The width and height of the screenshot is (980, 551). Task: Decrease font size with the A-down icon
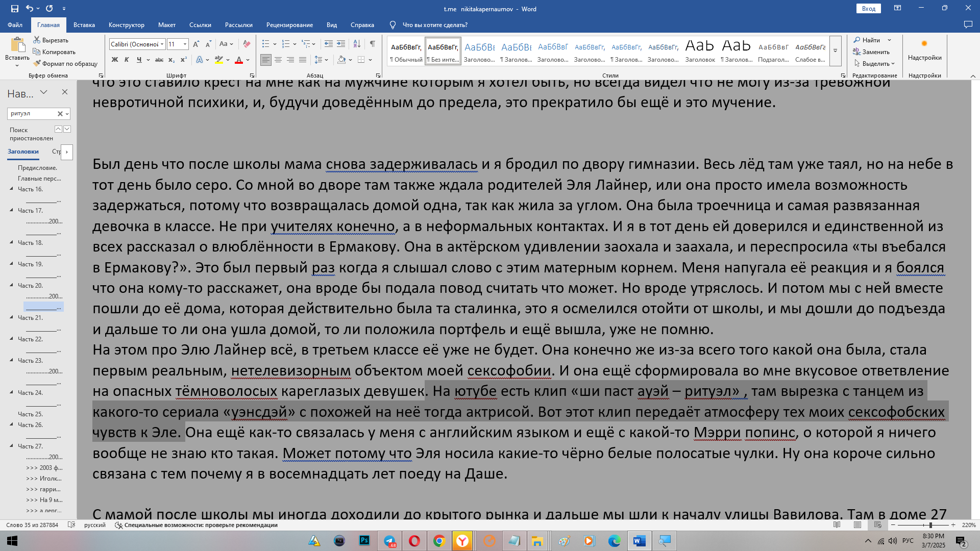208,44
